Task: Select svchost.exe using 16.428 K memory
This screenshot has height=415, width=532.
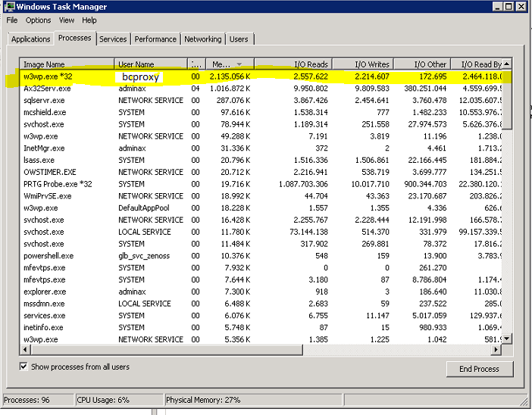Action: (261, 220)
